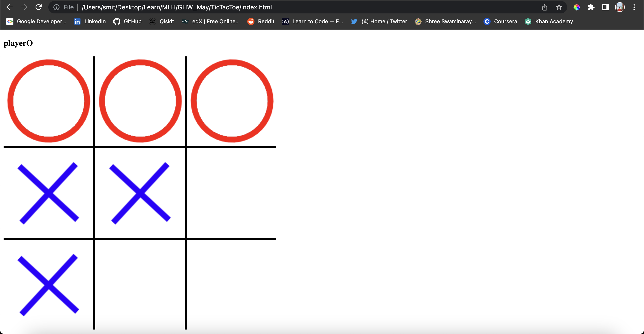The width and height of the screenshot is (644, 334).
Task: Open the GitHub bookmark
Action: pos(127,21)
